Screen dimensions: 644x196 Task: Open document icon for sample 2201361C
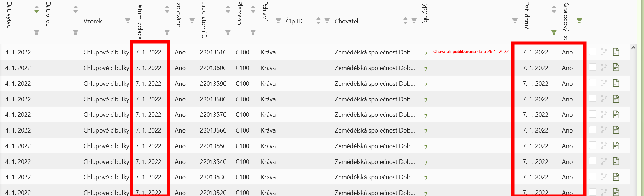click(616, 52)
